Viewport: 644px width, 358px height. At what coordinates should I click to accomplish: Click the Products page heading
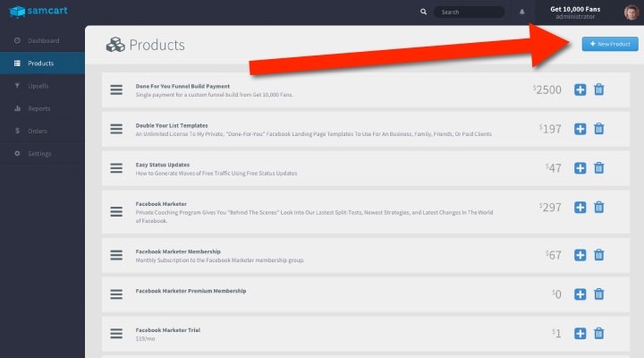157,45
